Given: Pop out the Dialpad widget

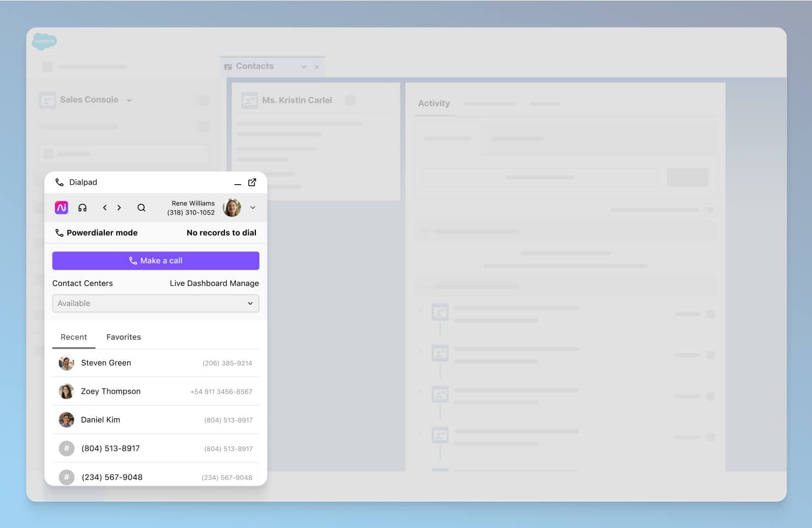Looking at the screenshot, I should [x=252, y=182].
